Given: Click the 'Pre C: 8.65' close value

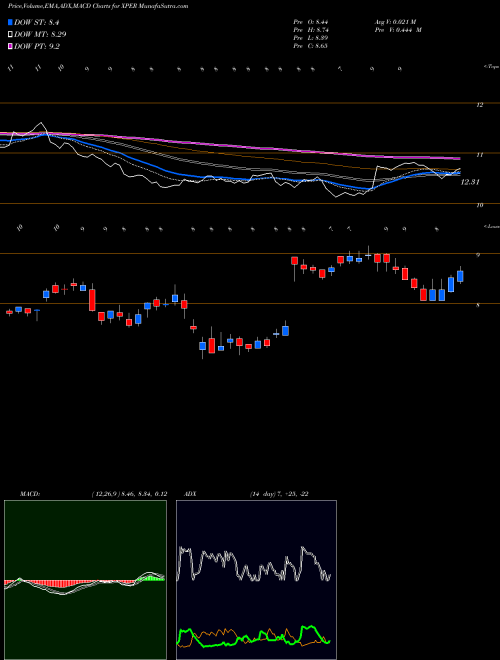Looking at the screenshot, I should tap(311, 46).
